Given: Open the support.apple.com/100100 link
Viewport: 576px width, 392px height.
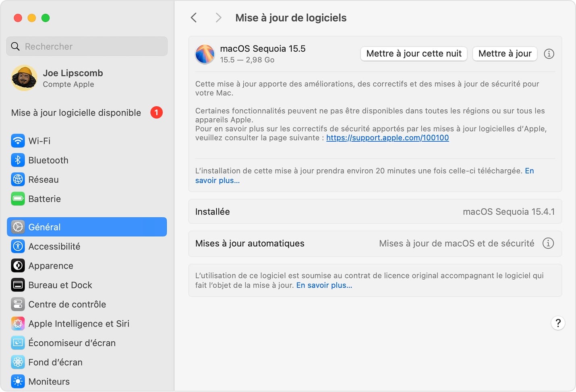Looking at the screenshot, I should tap(387, 138).
